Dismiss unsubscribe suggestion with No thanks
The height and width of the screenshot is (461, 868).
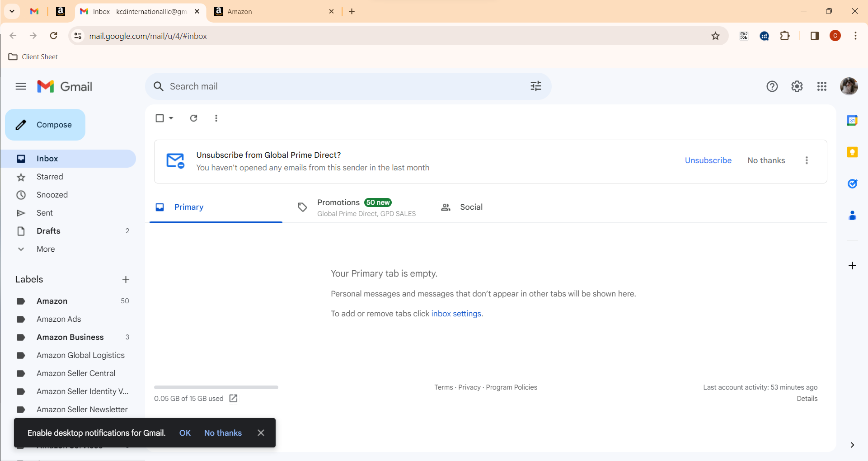[766, 160]
